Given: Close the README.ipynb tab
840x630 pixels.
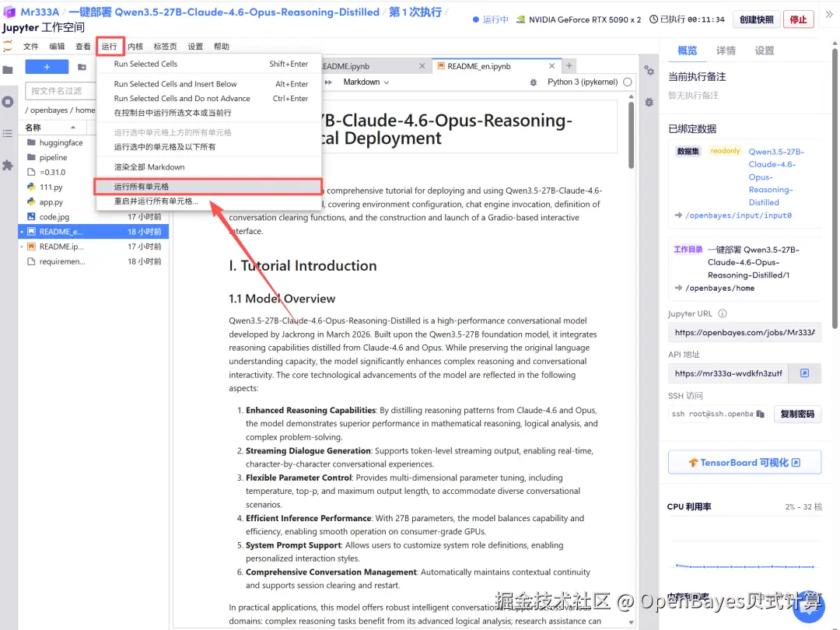Looking at the screenshot, I should (x=422, y=66).
